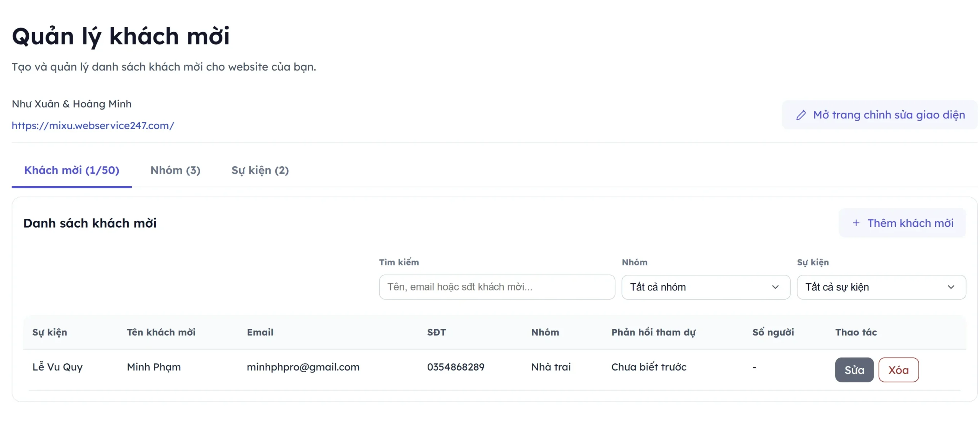980x433 pixels.
Task: Click the Tên khách mời column header
Action: 161,332
